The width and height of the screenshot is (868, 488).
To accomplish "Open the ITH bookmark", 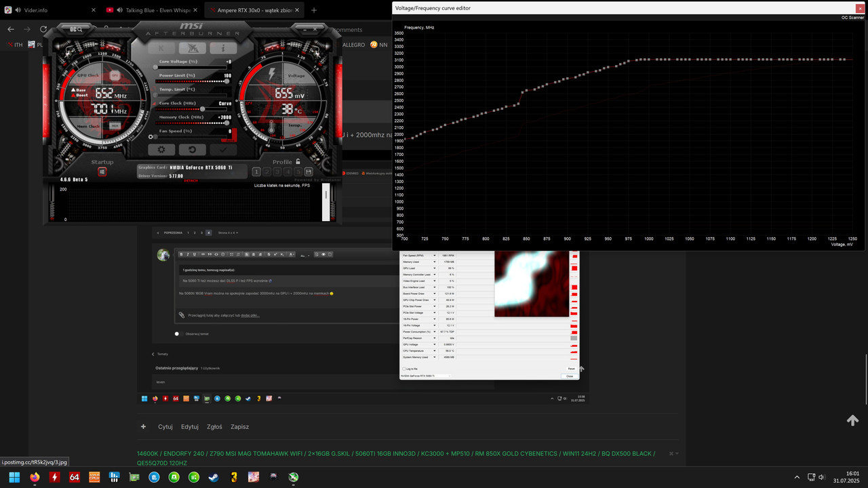I will [15, 45].
